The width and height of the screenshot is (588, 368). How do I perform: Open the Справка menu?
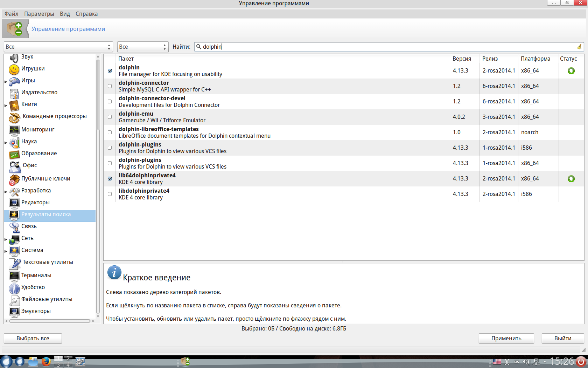tap(86, 14)
